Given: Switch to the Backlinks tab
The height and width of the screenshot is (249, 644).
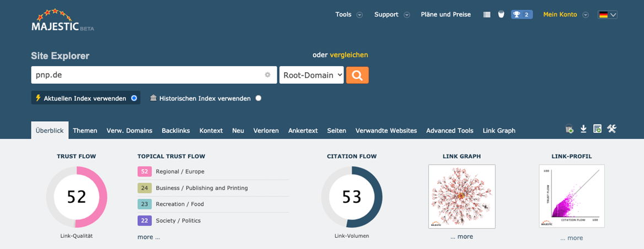Looking at the screenshot, I should 176,131.
